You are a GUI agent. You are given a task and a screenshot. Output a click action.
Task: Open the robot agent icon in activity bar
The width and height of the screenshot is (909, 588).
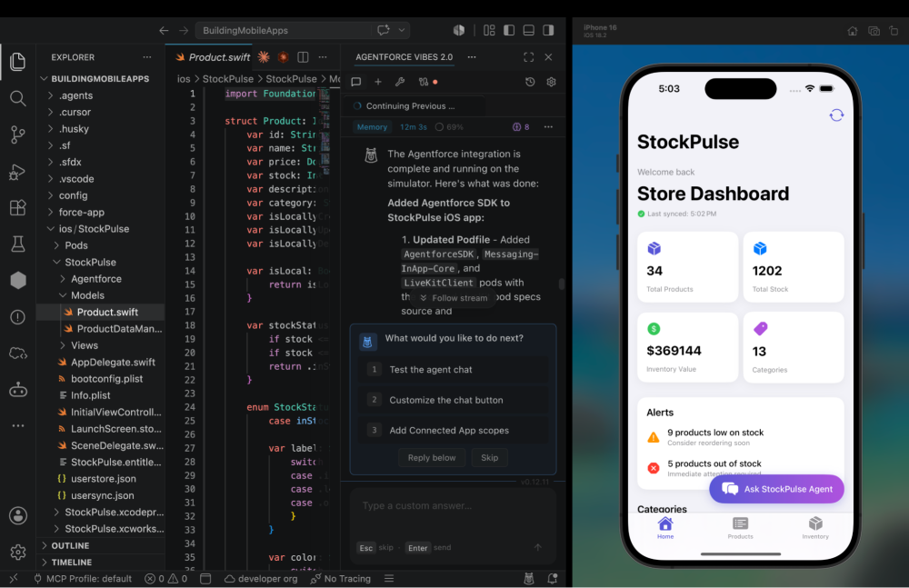coord(18,390)
